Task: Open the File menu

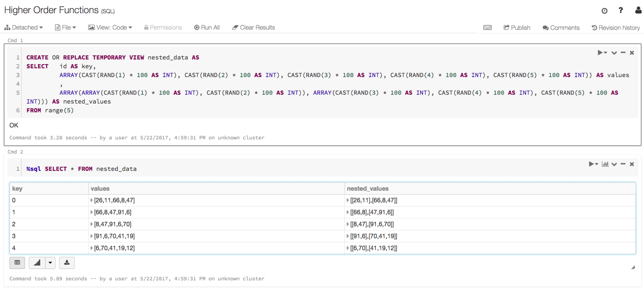Action: [65, 28]
